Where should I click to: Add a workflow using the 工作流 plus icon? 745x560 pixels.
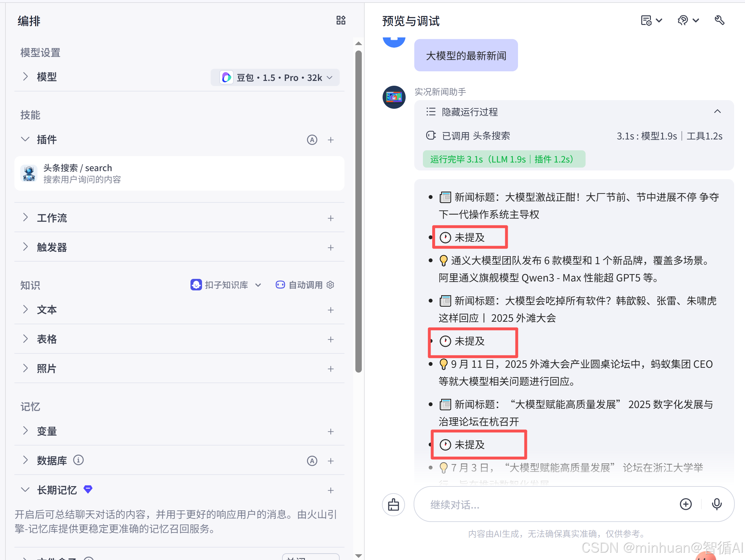(330, 218)
